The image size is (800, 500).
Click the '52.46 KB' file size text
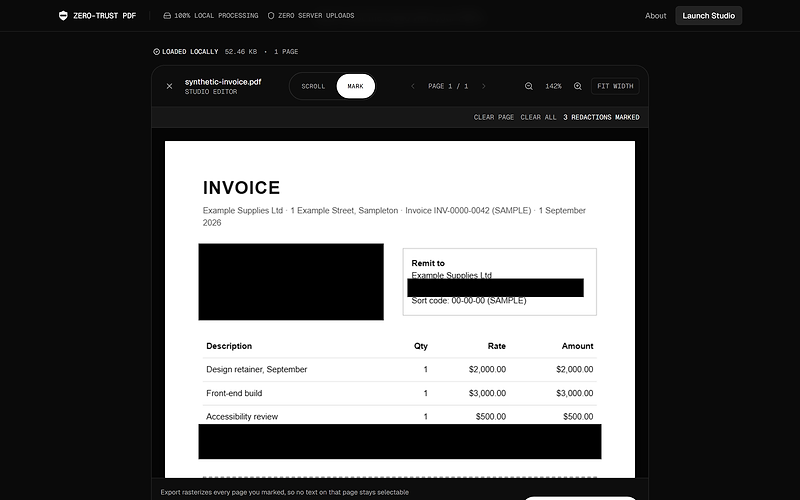point(241,52)
